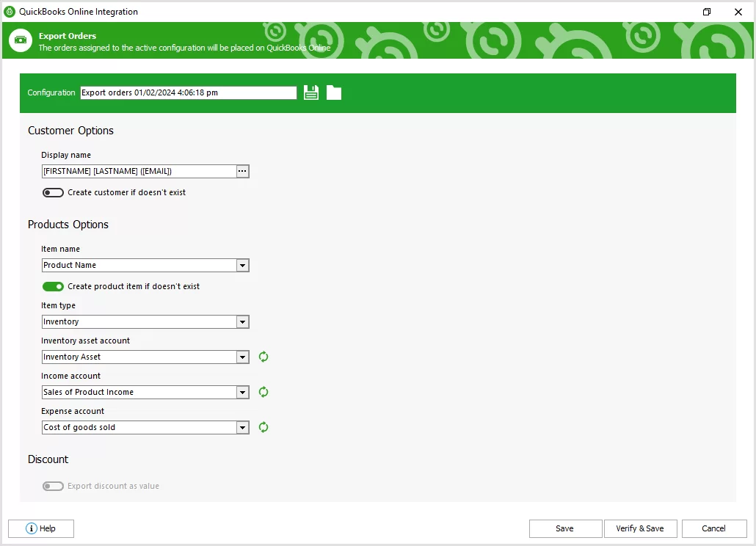Refresh the Expense account list
Image resolution: width=756 pixels, height=546 pixels.
(263, 427)
